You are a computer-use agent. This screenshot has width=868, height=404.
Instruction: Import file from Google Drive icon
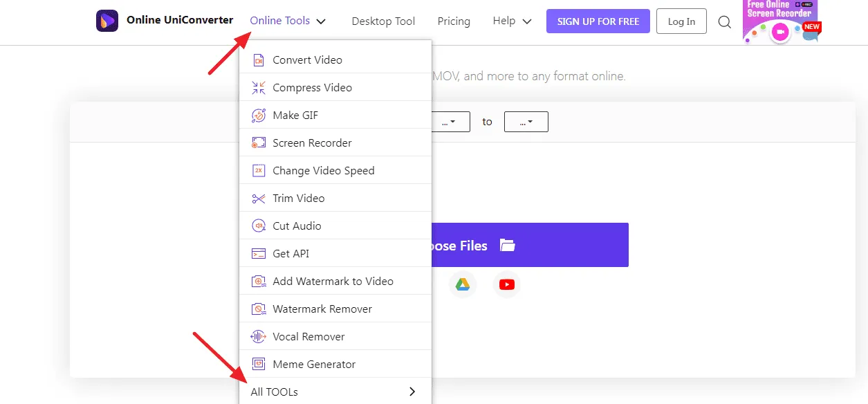[463, 284]
